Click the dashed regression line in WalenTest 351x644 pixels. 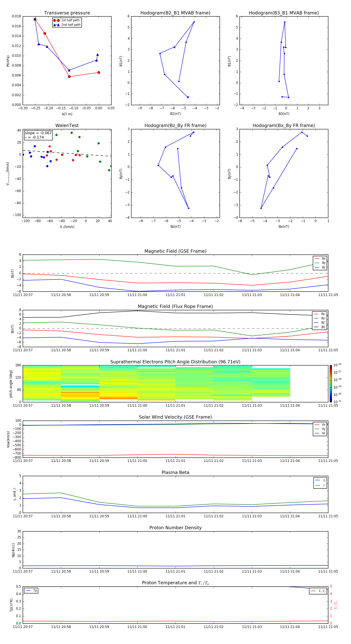67,153
